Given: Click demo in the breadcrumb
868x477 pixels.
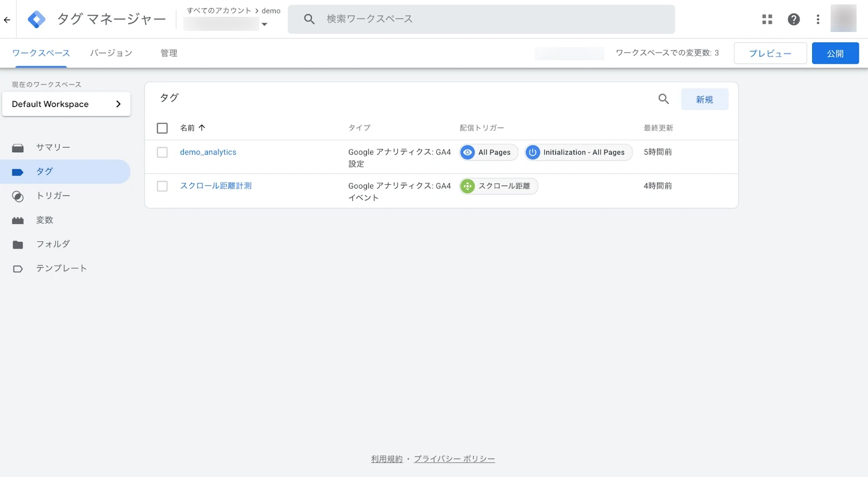Looking at the screenshot, I should click(271, 11).
